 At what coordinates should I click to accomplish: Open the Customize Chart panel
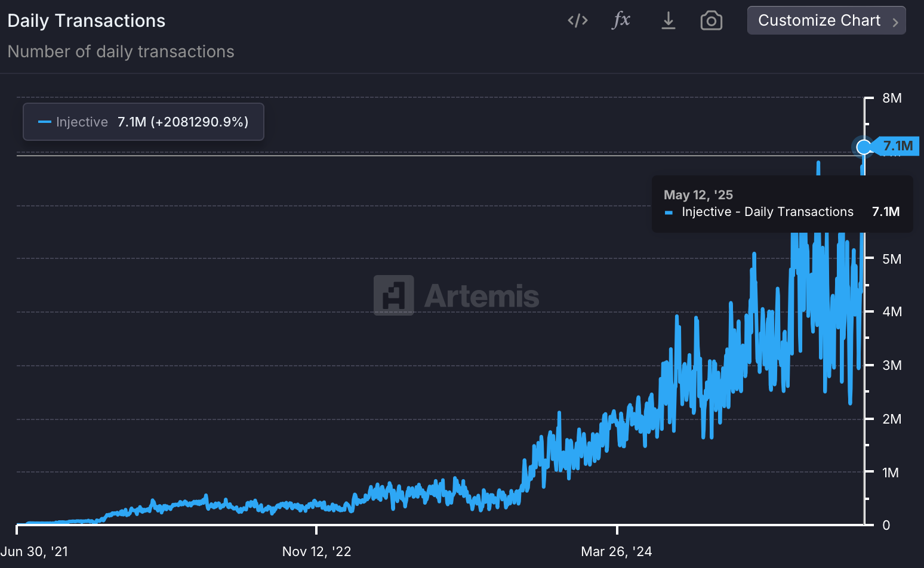point(826,20)
